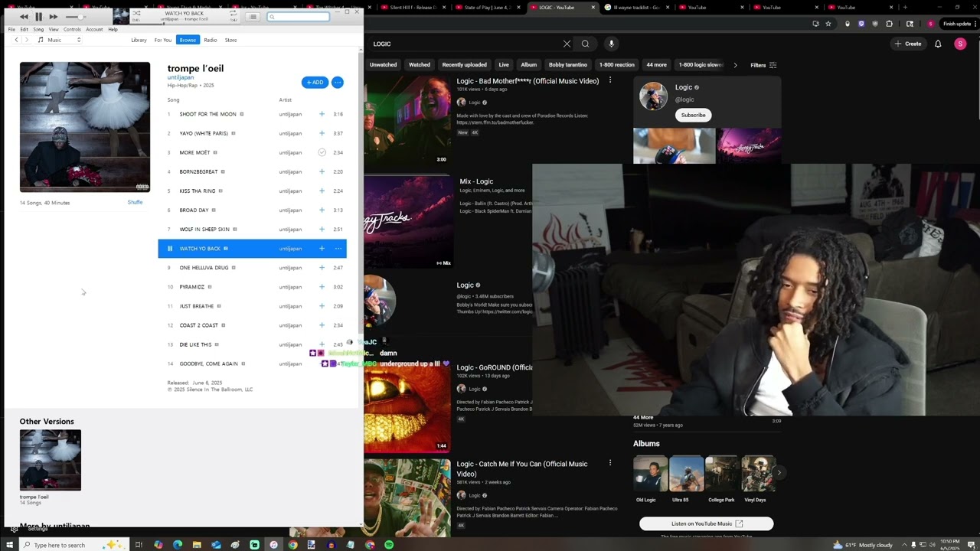980x551 pixels.
Task: Toggle repeat in the iTunes now-playing display
Action: click(234, 13)
